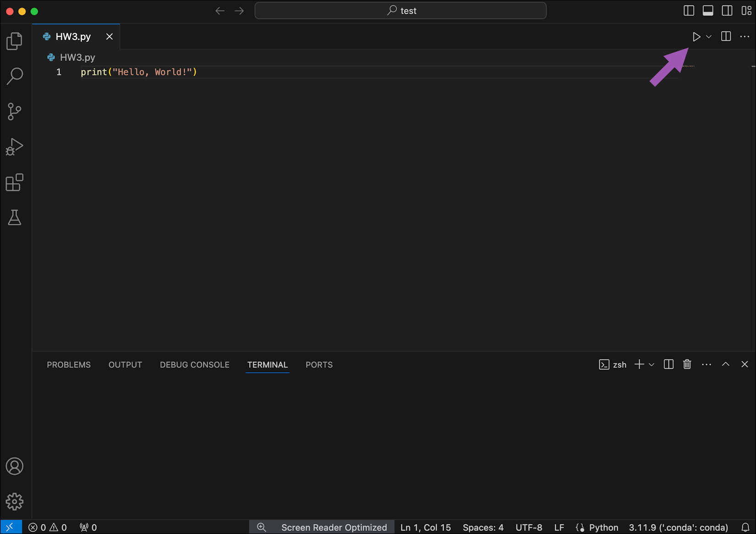
Task: Split the editor to the right
Action: pos(725,36)
